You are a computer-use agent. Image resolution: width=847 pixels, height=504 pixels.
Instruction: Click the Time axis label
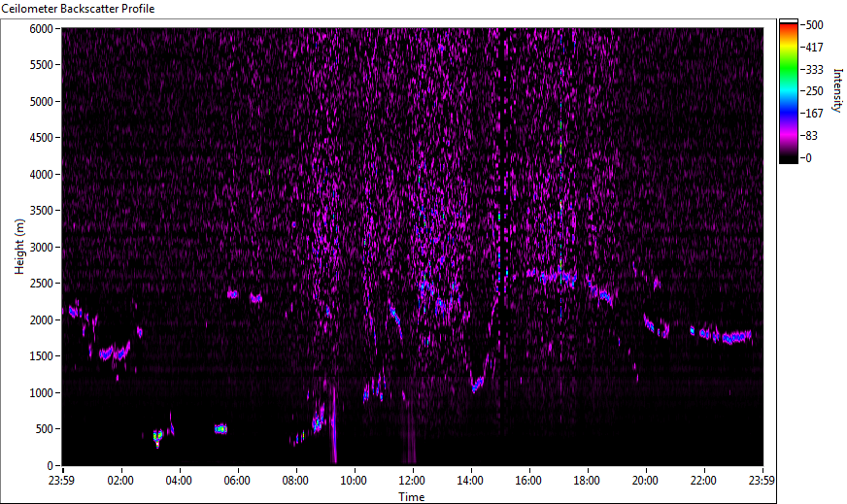[x=412, y=497]
